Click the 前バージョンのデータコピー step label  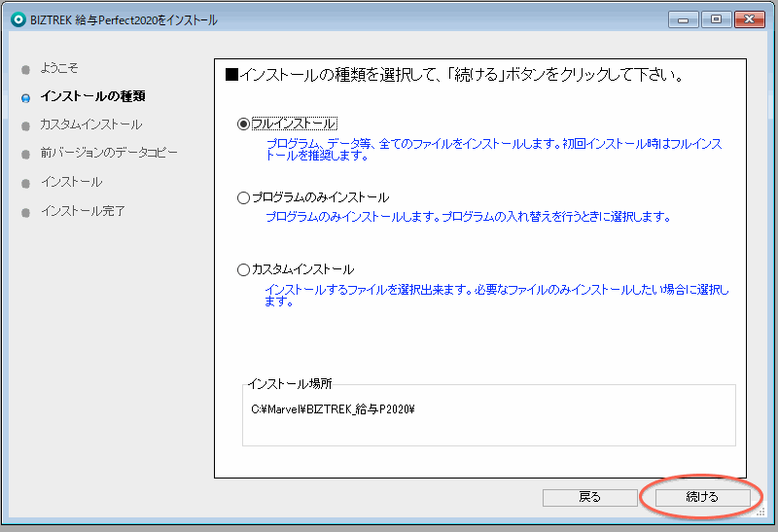pyautogui.click(x=109, y=153)
